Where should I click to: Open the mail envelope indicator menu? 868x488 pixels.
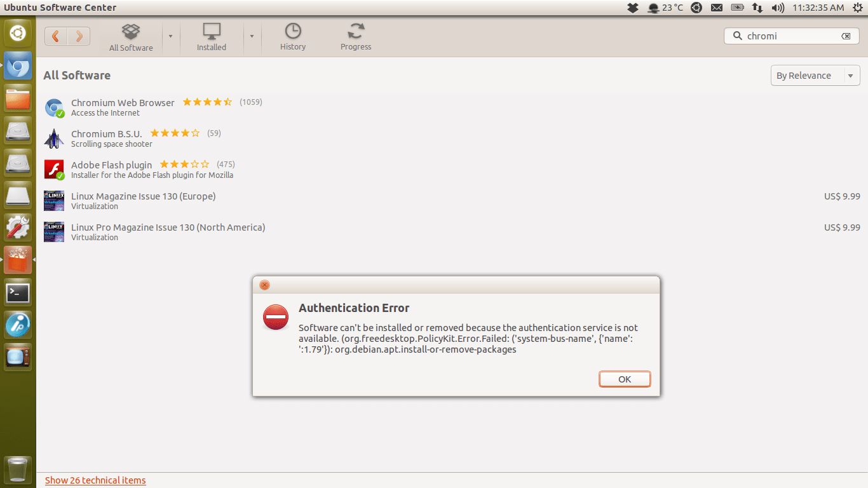717,8
